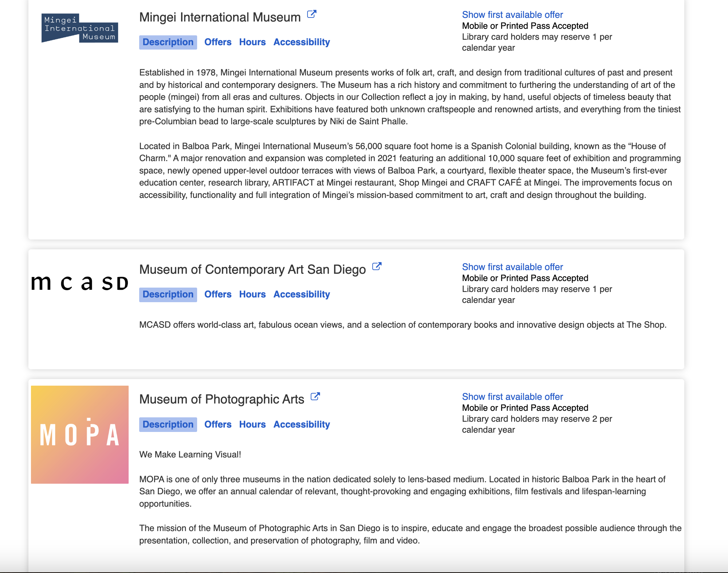Click the MOPA gradient logo
The height and width of the screenshot is (573, 728).
click(80, 434)
